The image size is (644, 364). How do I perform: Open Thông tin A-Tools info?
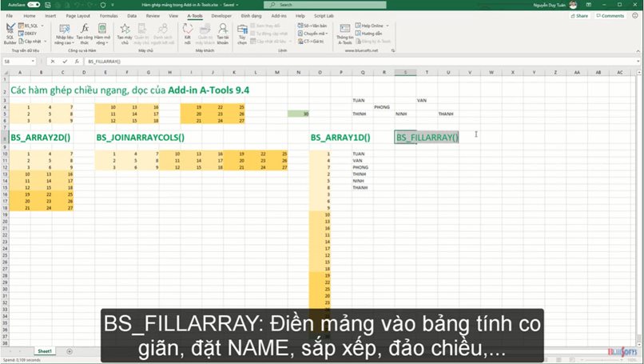(344, 34)
